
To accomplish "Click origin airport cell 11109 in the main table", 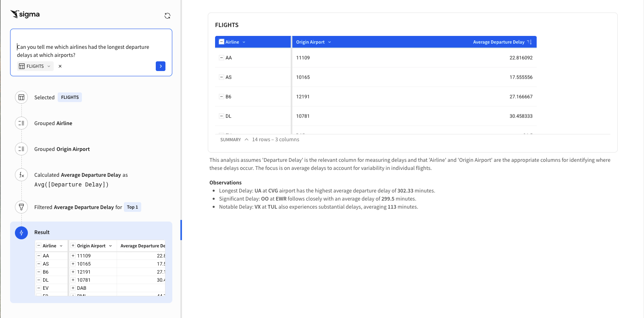I will 303,58.
